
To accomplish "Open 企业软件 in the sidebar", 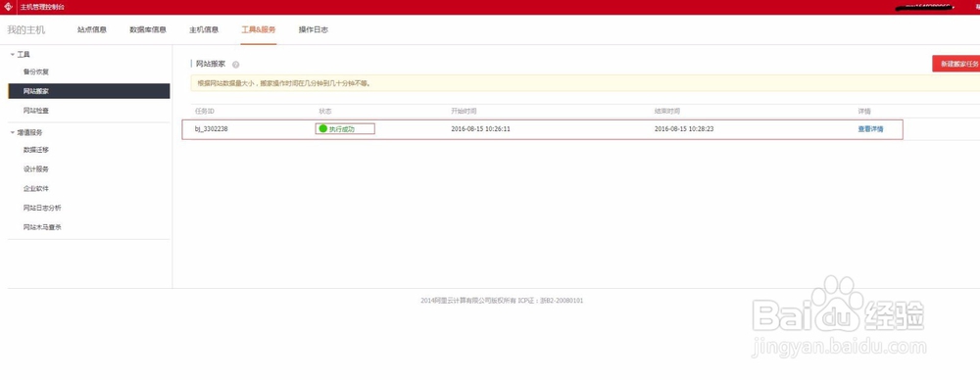I will 36,189.
